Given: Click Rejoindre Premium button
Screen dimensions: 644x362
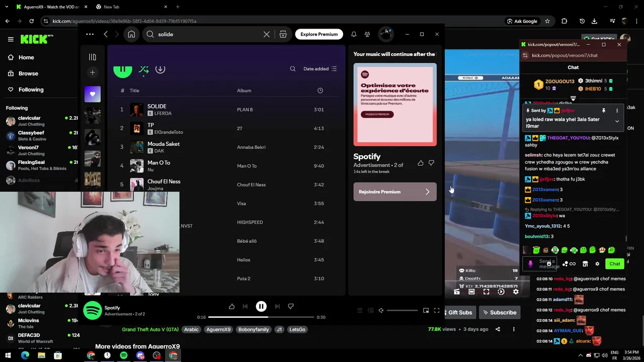Looking at the screenshot, I should pyautogui.click(x=395, y=192).
